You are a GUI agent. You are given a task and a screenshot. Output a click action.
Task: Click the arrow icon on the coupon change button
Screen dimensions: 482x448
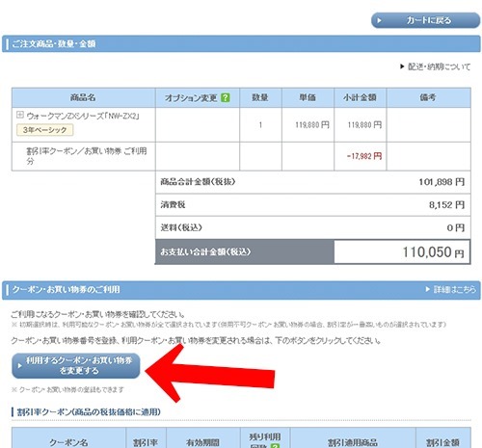pyautogui.click(x=19, y=366)
